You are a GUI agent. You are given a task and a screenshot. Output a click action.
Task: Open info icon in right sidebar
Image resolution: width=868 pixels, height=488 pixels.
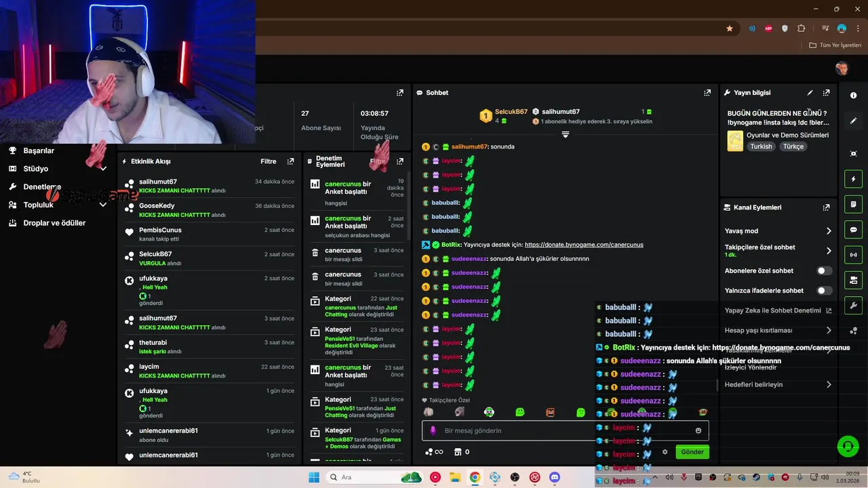[x=853, y=96]
